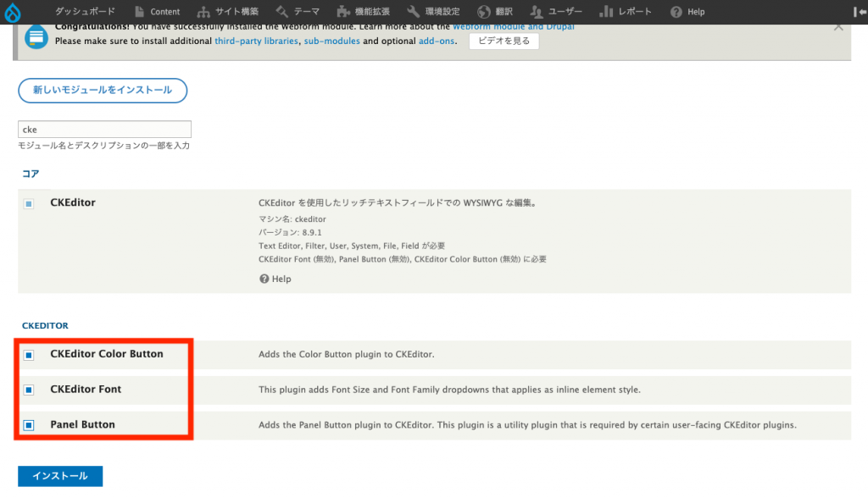Click the core CKEditor module name
Image resolution: width=868 pixels, height=498 pixels.
coord(73,202)
